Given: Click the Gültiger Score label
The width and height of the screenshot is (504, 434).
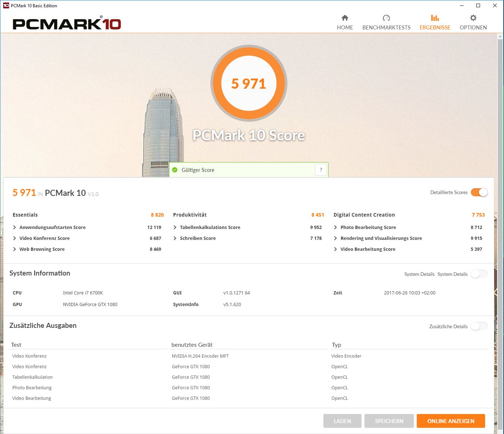Looking at the screenshot, I should (198, 170).
